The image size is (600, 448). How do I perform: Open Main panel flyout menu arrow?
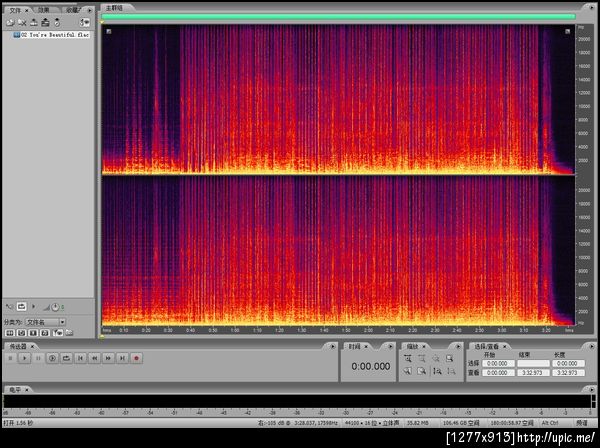pos(591,8)
